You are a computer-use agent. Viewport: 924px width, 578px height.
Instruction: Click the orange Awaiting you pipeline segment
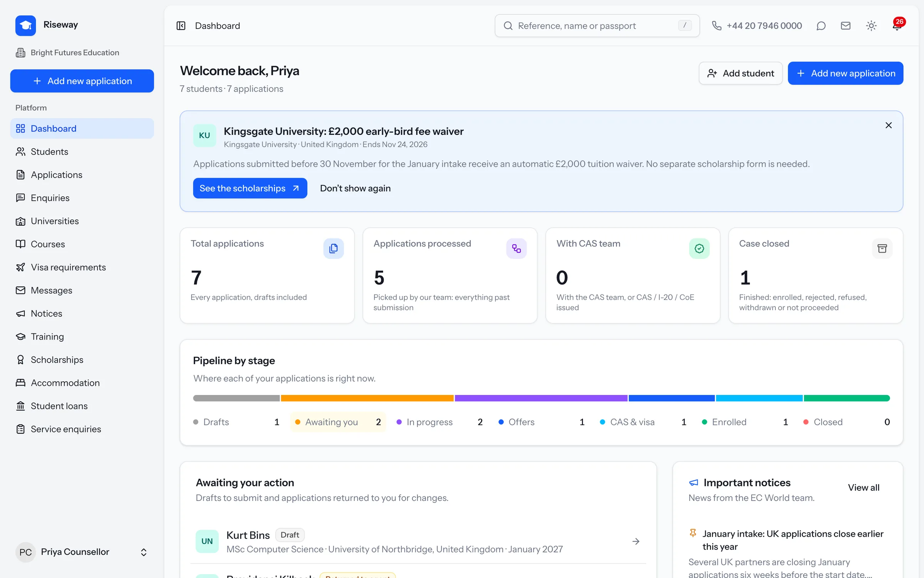367,398
